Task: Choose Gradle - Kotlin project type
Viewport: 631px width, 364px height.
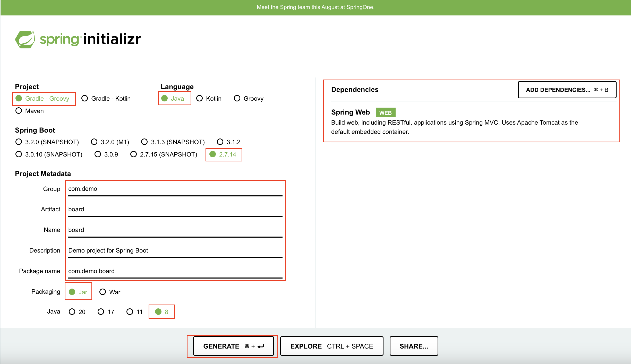Action: 85,99
